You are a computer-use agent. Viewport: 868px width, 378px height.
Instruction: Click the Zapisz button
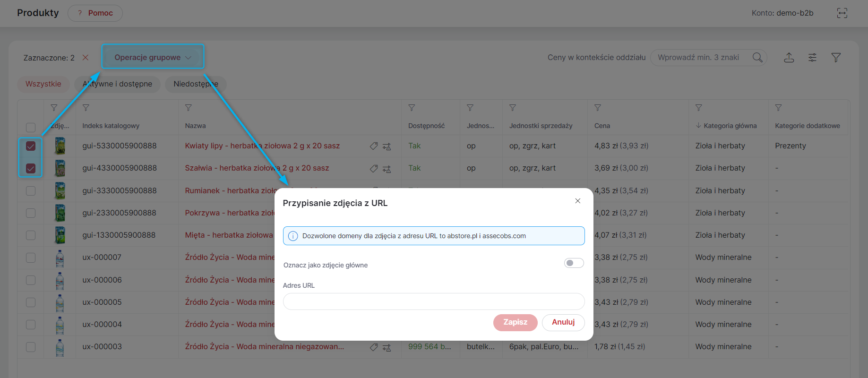pos(516,322)
